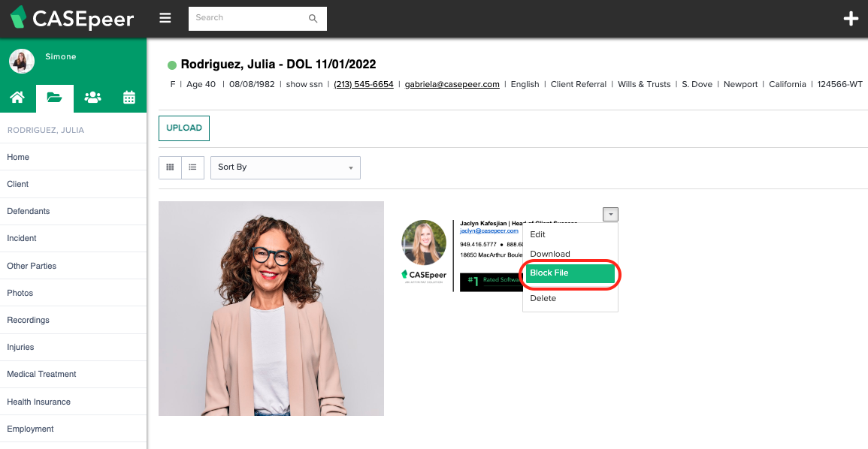This screenshot has height=449, width=868.
Task: Open the client portrait photo thumbnail
Action: coord(271,308)
